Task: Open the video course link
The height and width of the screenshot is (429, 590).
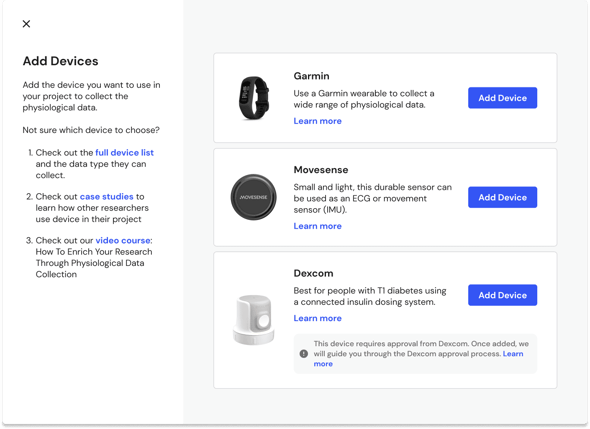Action: pyautogui.click(x=123, y=240)
